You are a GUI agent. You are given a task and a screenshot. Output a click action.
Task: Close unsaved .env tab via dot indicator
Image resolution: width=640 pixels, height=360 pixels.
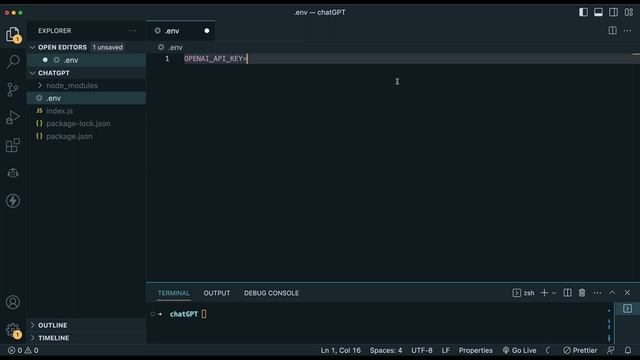click(x=207, y=31)
